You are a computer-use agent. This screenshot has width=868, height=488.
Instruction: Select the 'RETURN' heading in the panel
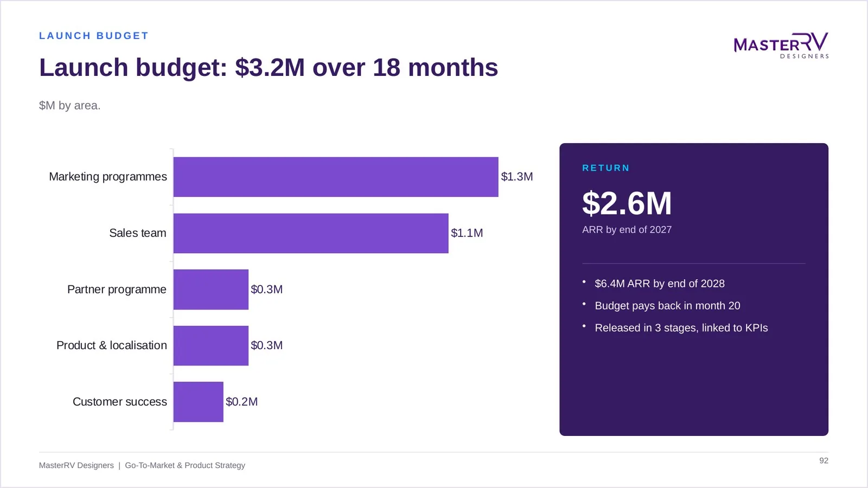point(606,168)
